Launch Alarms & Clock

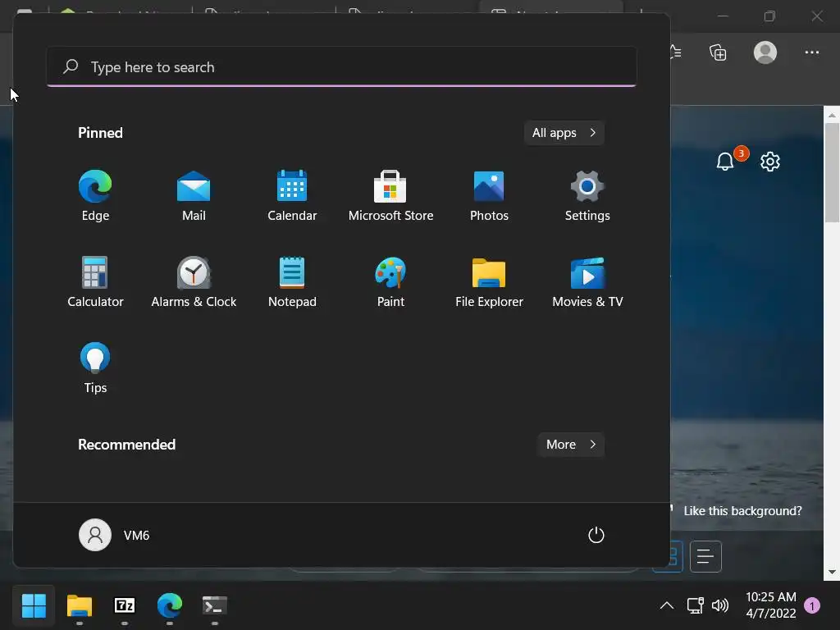pos(194,282)
